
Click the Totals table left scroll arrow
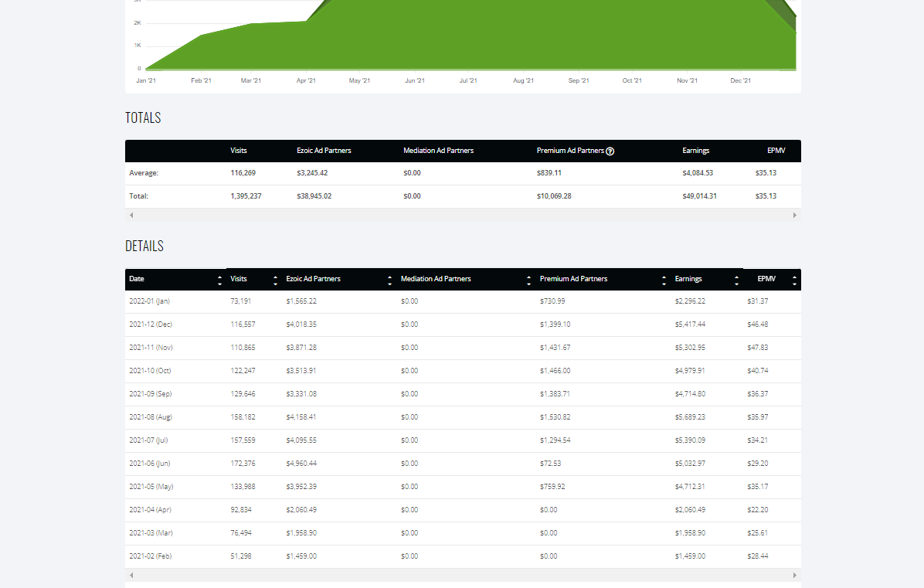tap(131, 215)
